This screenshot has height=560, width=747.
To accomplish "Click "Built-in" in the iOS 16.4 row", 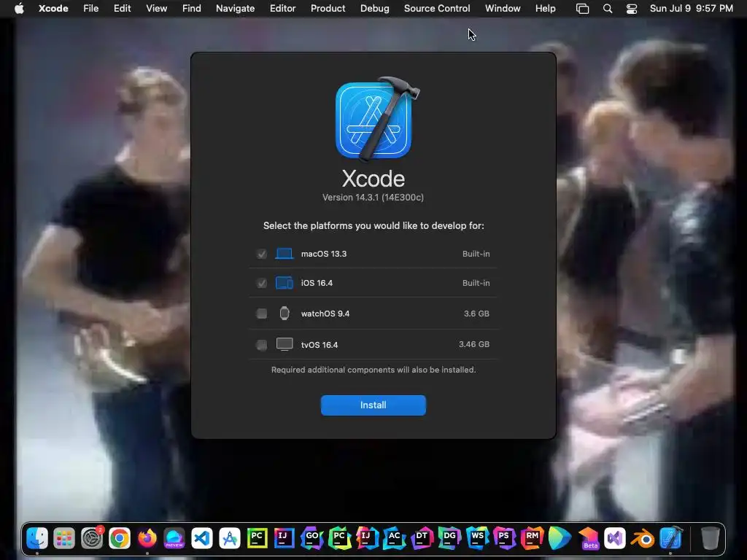I will pyautogui.click(x=476, y=283).
